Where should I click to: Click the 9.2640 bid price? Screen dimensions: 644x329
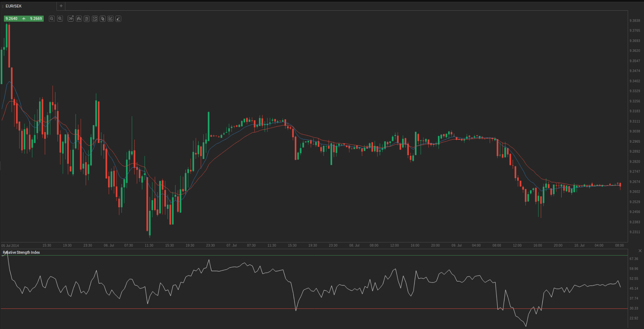pos(12,18)
